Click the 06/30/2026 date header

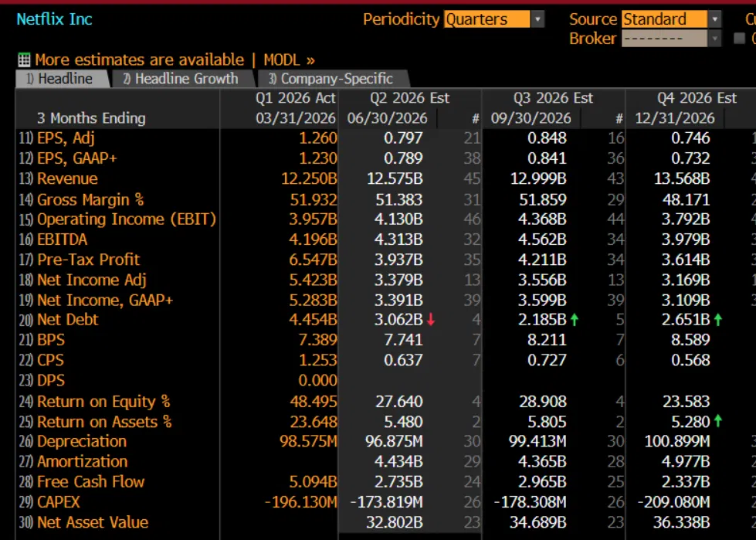[x=387, y=118]
